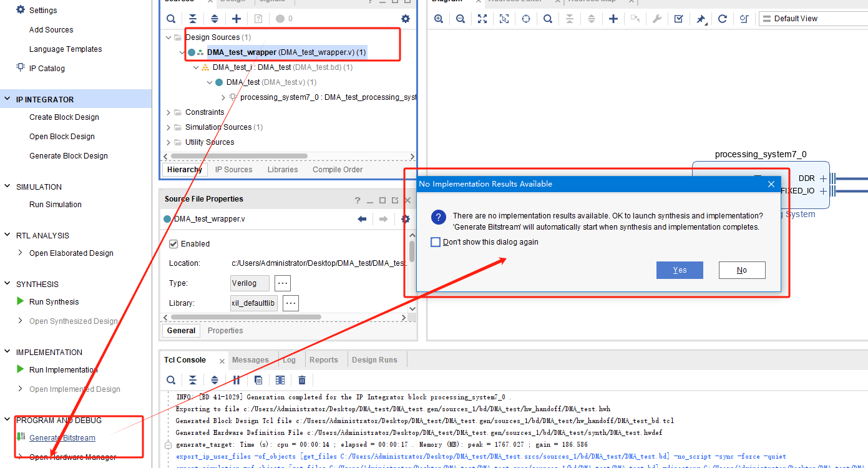Click the pin icon in diagram toolbar

701,19
